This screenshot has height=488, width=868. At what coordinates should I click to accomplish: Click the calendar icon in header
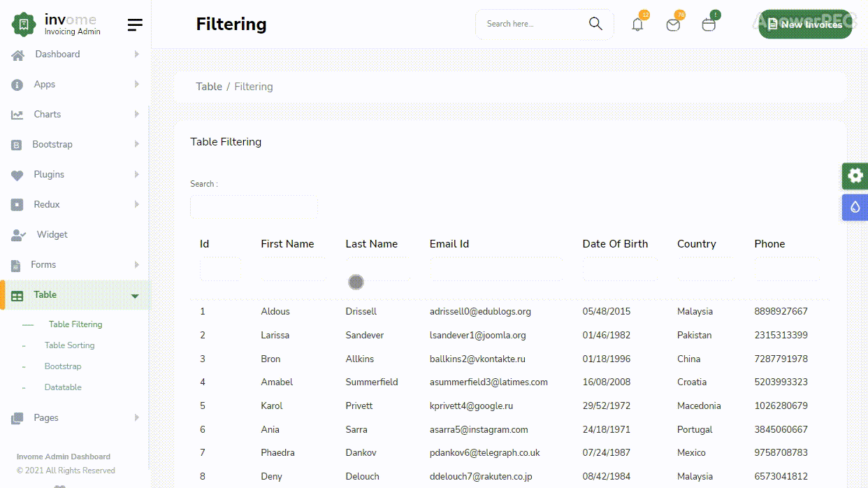tap(709, 25)
